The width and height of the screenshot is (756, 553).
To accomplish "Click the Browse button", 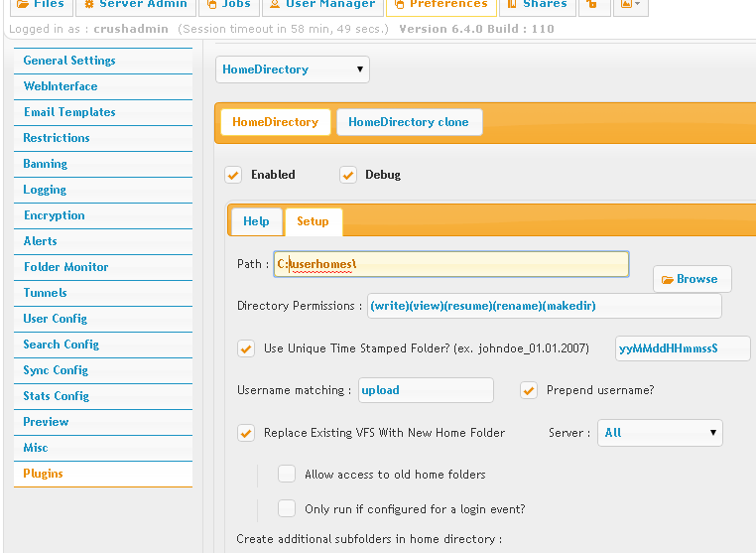I will click(x=693, y=279).
